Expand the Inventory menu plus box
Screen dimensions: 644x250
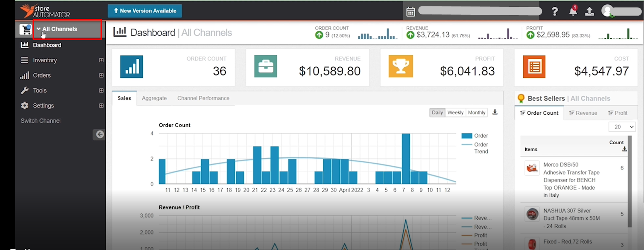[101, 60]
